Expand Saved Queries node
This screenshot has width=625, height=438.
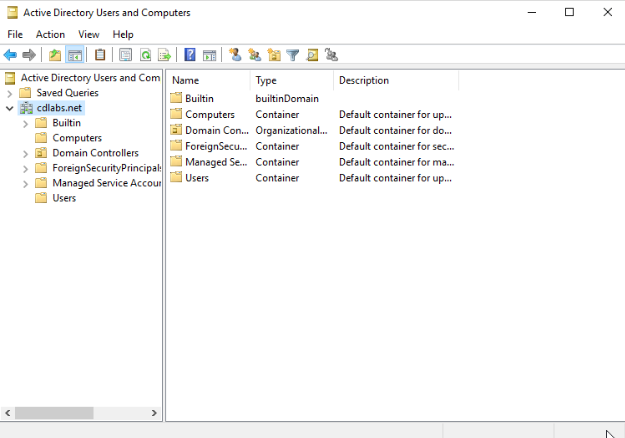10,93
